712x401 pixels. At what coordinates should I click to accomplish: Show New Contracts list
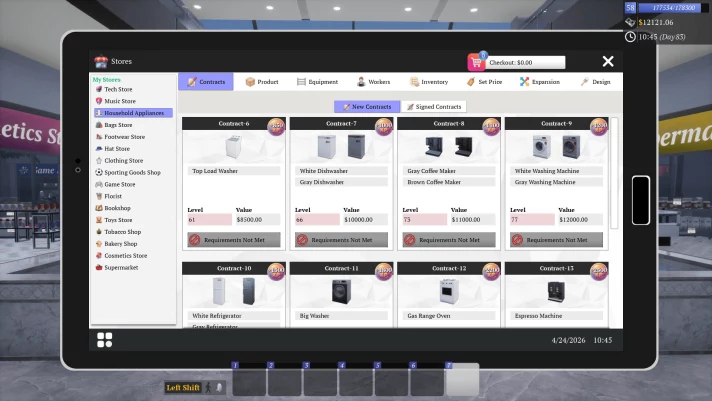pyautogui.click(x=367, y=107)
